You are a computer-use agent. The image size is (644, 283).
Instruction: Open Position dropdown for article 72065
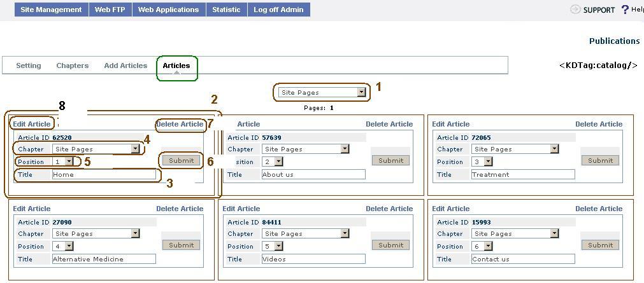(488, 162)
